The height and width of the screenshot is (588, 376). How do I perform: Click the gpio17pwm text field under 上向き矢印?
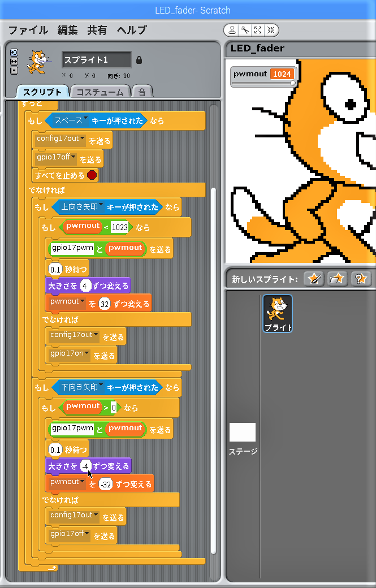coord(72,249)
